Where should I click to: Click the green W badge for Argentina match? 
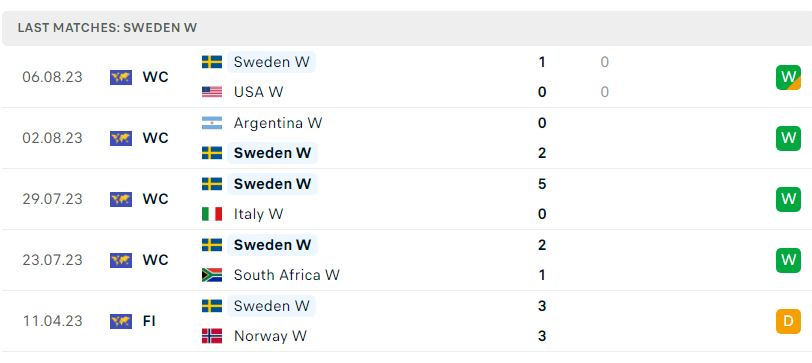pyautogui.click(x=788, y=138)
